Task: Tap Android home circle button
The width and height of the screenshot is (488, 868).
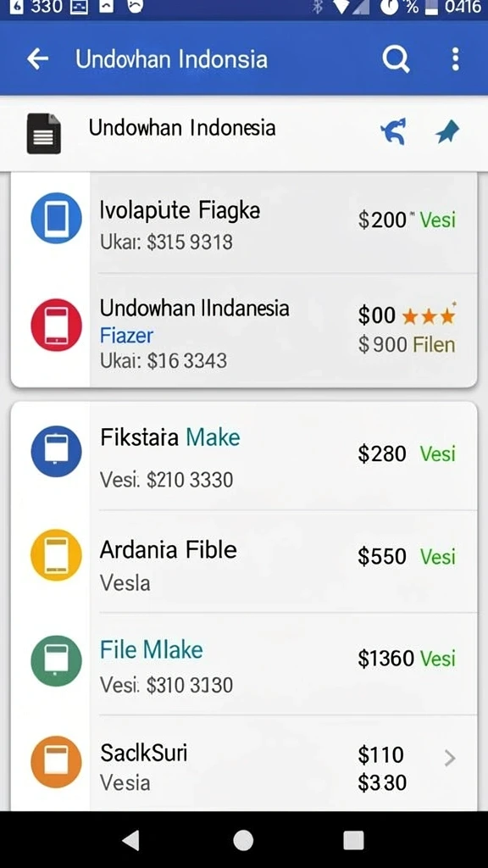Action: [243, 840]
